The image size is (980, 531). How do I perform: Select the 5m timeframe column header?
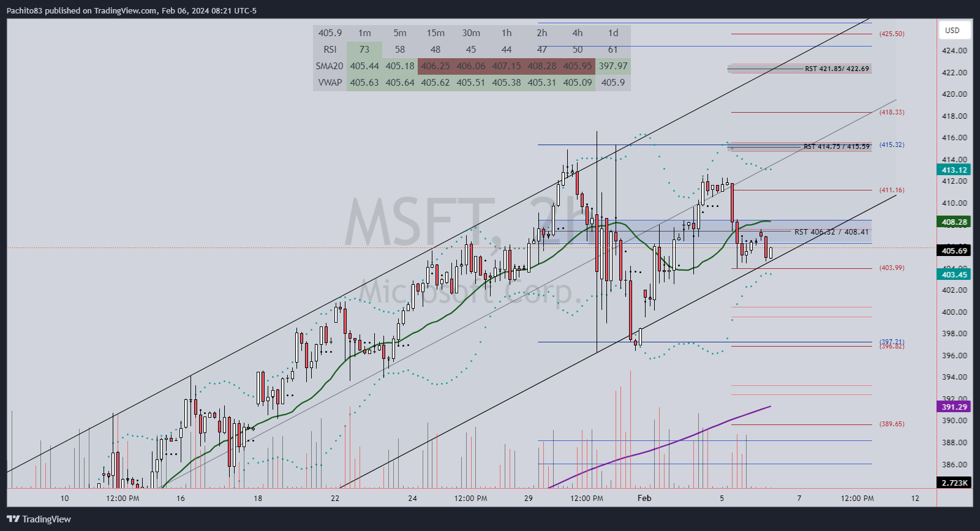coord(400,33)
